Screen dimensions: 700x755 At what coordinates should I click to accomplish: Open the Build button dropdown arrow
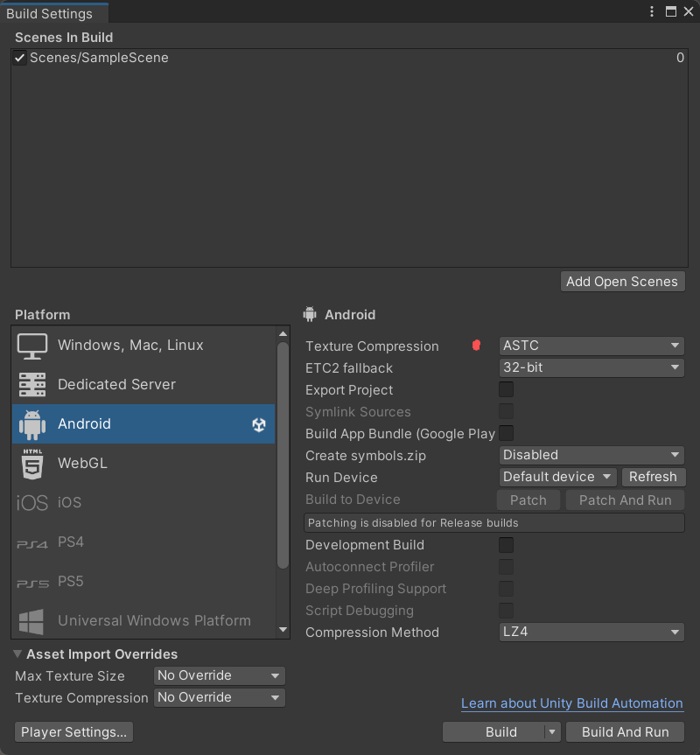(x=552, y=732)
